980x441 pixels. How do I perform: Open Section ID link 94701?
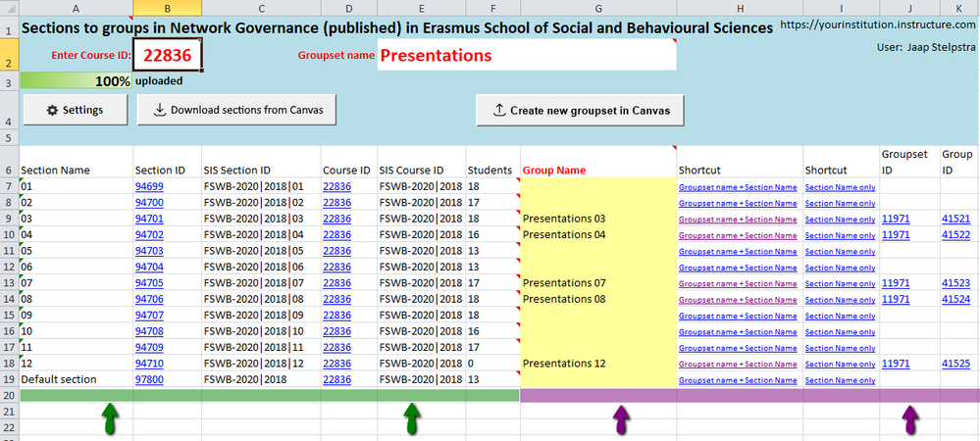point(149,219)
